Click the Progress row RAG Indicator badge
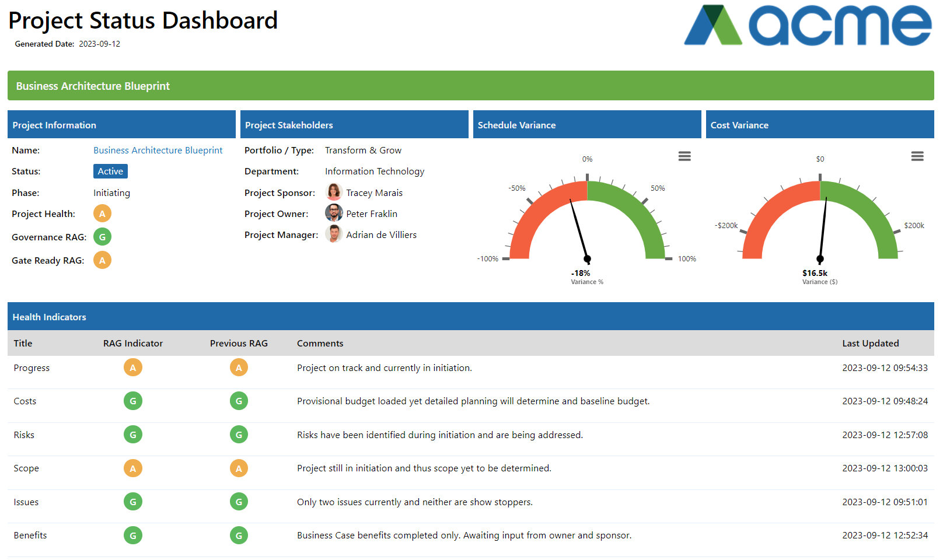Screen dimensions: 943x560 [133, 368]
